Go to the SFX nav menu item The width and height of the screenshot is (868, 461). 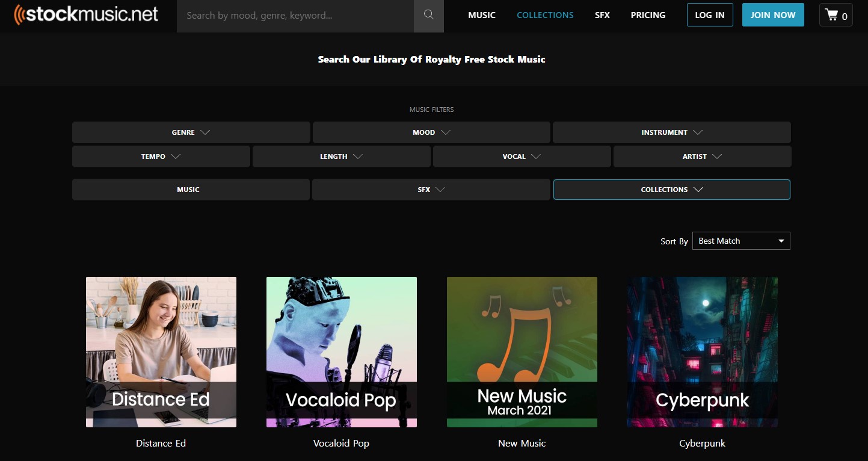pos(602,15)
